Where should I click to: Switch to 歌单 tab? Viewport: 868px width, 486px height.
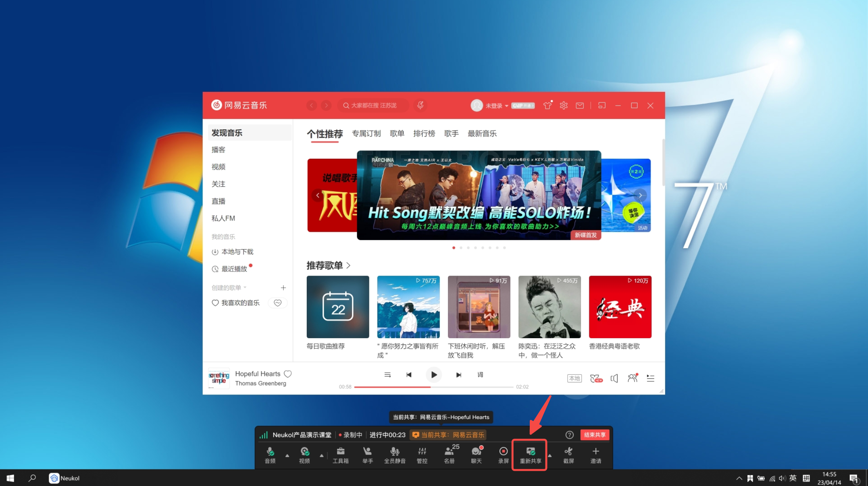click(397, 133)
